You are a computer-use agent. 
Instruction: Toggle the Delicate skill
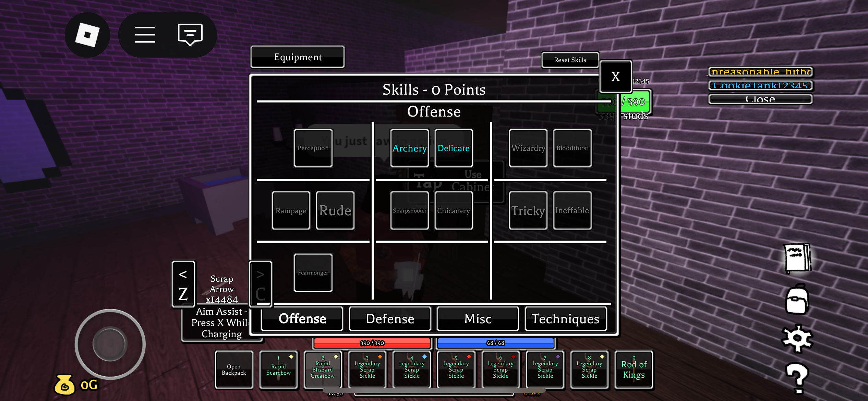click(454, 148)
